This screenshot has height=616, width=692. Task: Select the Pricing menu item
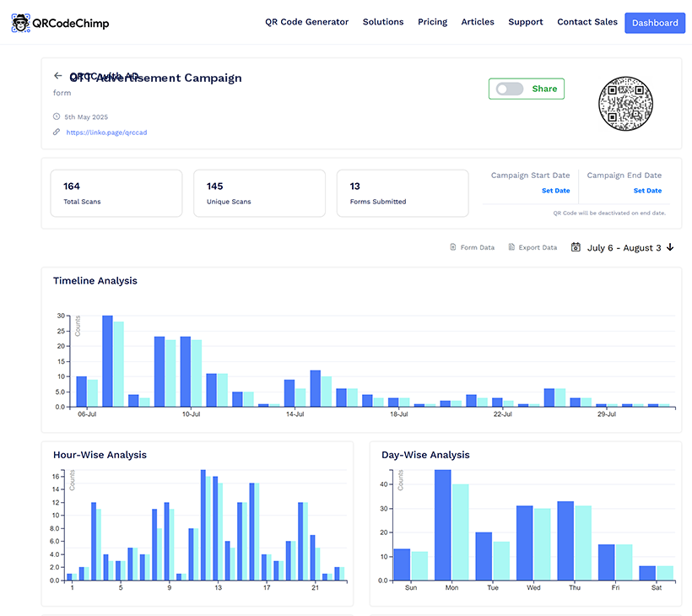point(432,22)
